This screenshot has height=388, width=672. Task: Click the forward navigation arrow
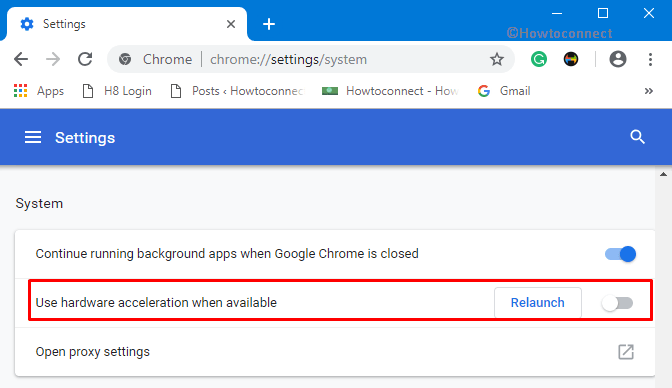point(53,59)
